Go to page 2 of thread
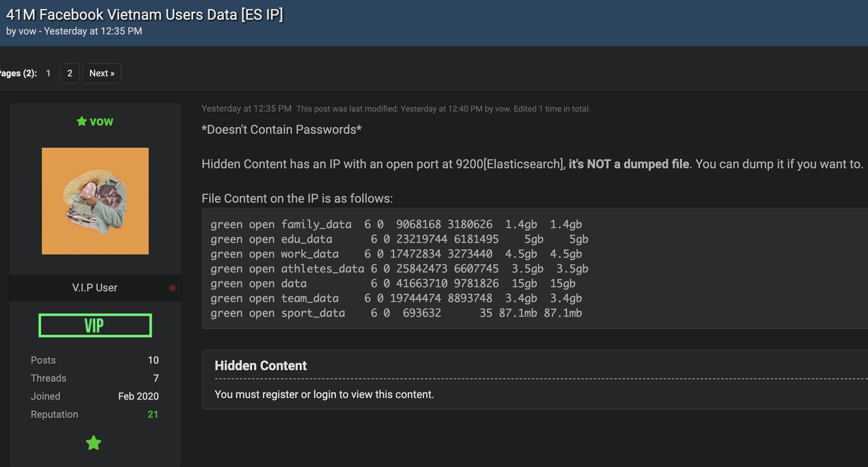The height and width of the screenshot is (467, 868). click(70, 73)
